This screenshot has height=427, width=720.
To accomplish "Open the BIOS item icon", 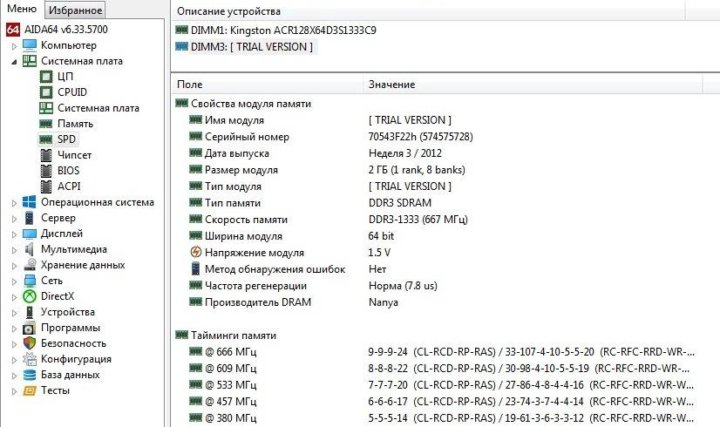I will tap(46, 171).
